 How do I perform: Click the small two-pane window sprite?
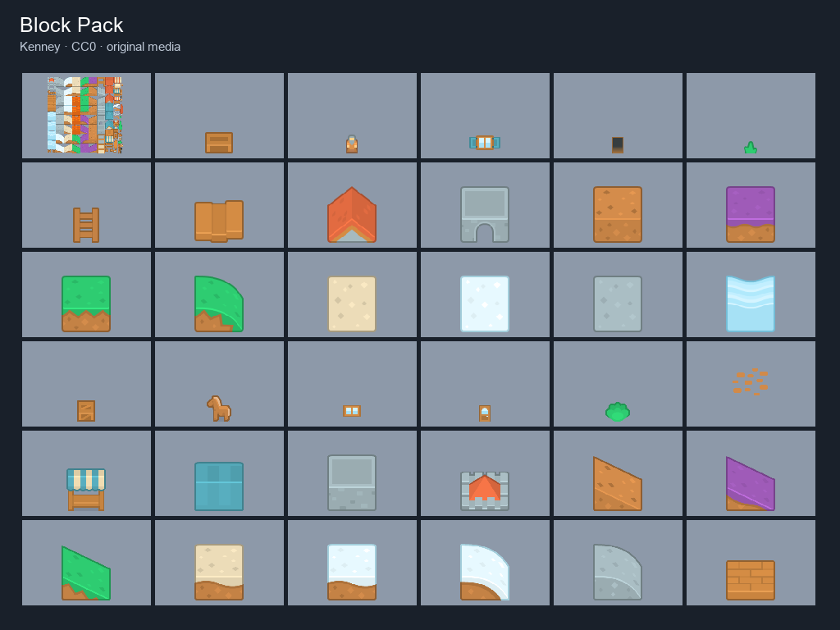(x=352, y=411)
